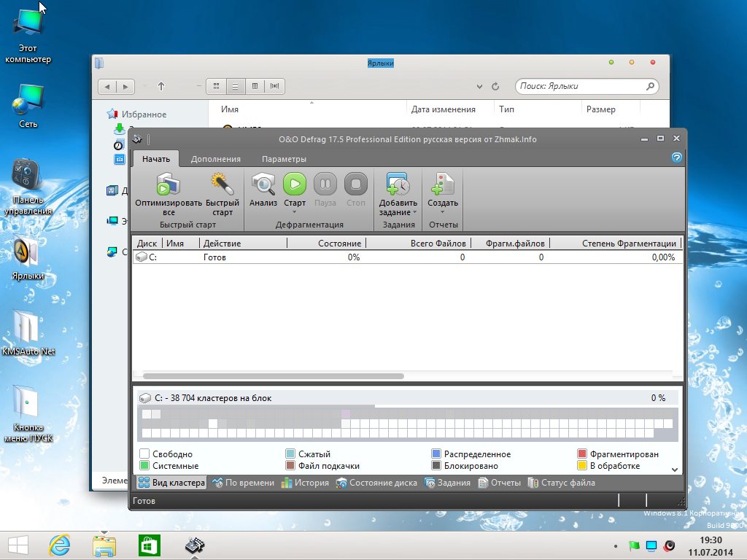Click the В обработке yellow legend swatch
747x560 pixels.
click(582, 466)
